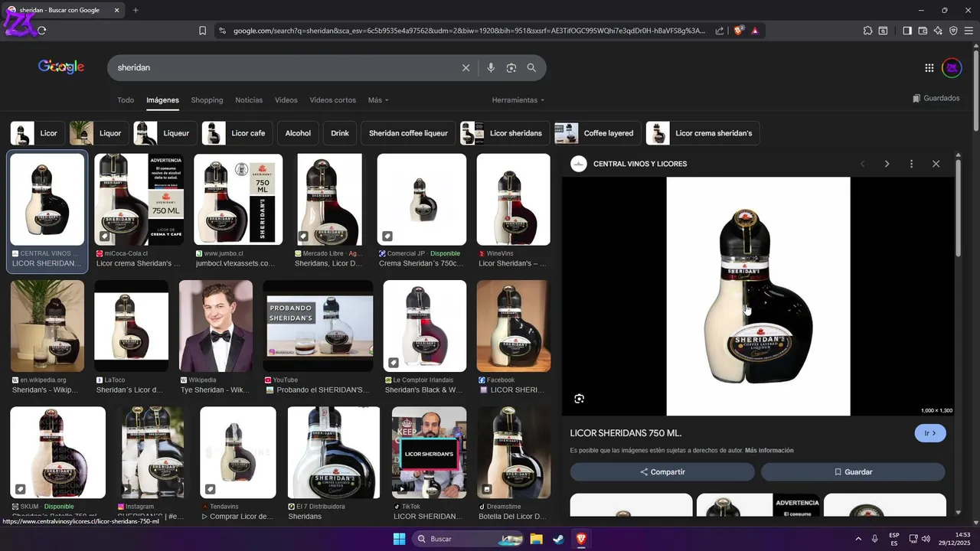Click the Compartir button
980x551 pixels.
(x=662, y=472)
